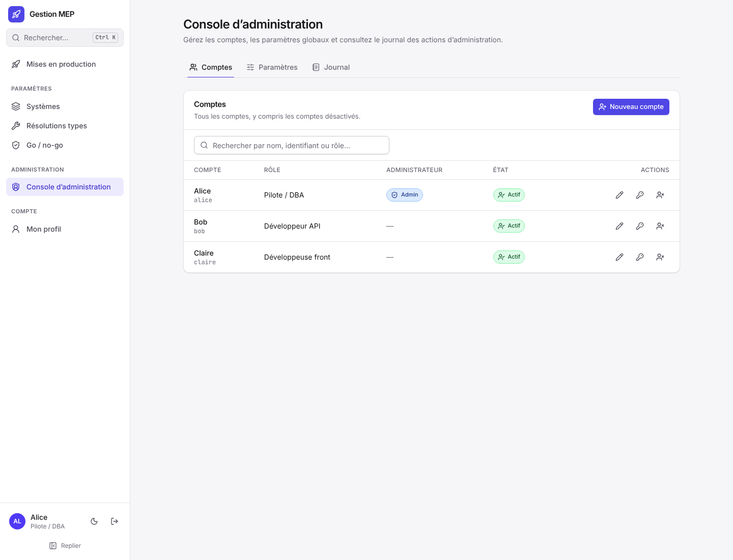
Task: Focus the sidebar Rechercher field
Action: tap(65, 38)
